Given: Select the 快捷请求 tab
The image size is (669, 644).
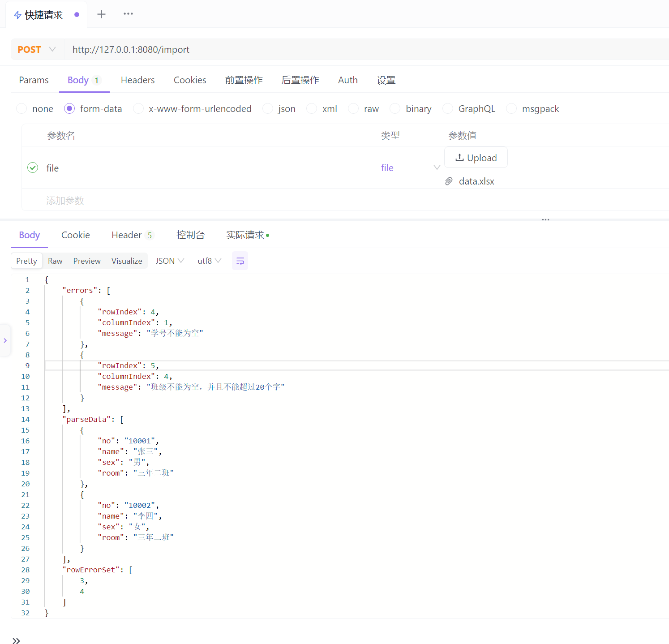Looking at the screenshot, I should click(x=46, y=15).
